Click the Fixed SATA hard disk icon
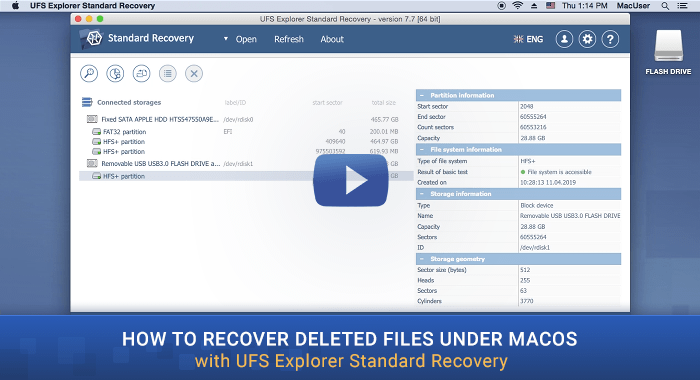The height and width of the screenshot is (380, 700). tap(92, 119)
